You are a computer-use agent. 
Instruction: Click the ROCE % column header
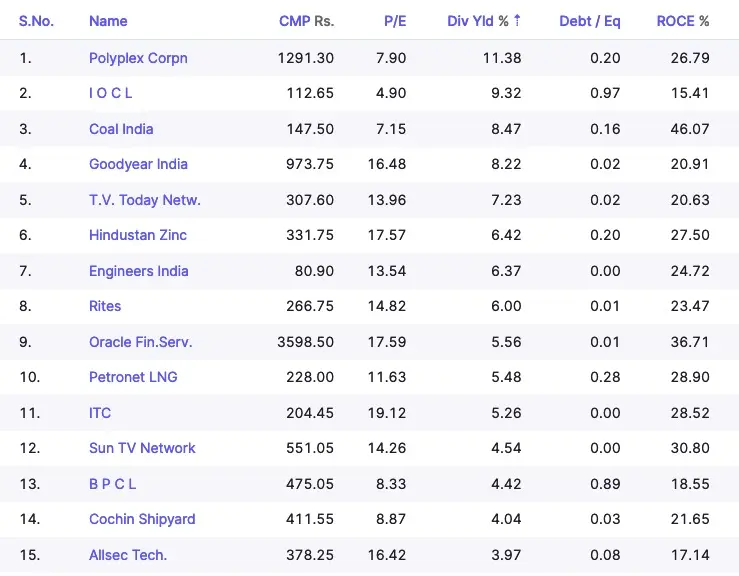tap(683, 21)
